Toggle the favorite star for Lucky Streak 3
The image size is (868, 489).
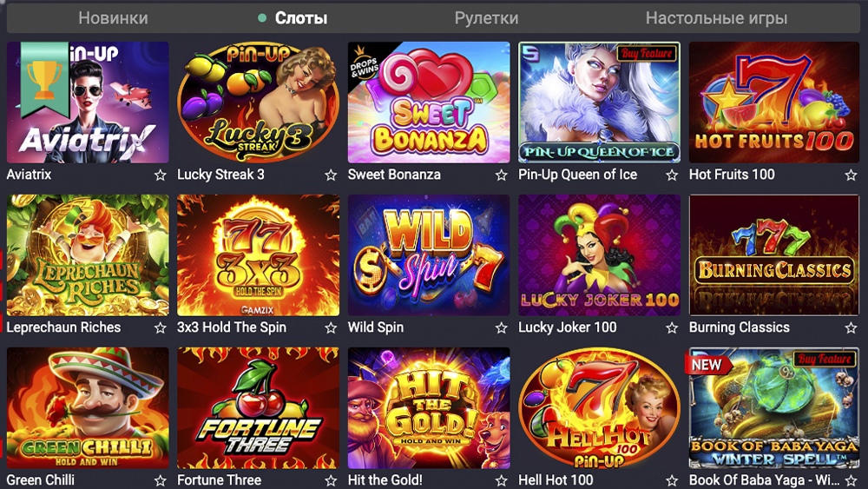(x=331, y=175)
